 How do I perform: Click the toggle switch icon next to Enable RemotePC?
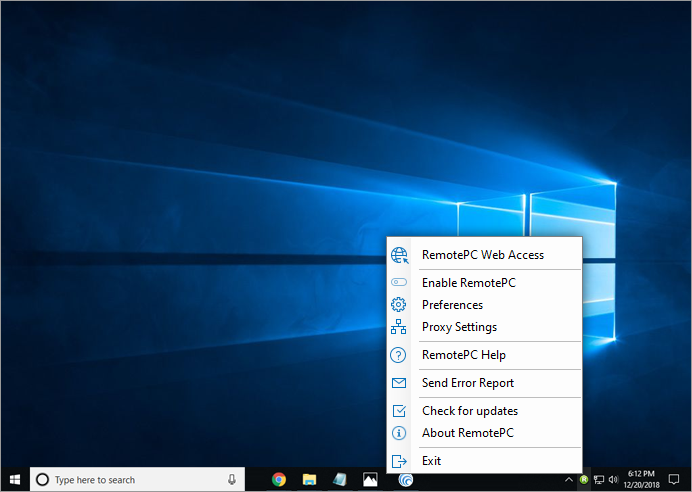(x=399, y=282)
